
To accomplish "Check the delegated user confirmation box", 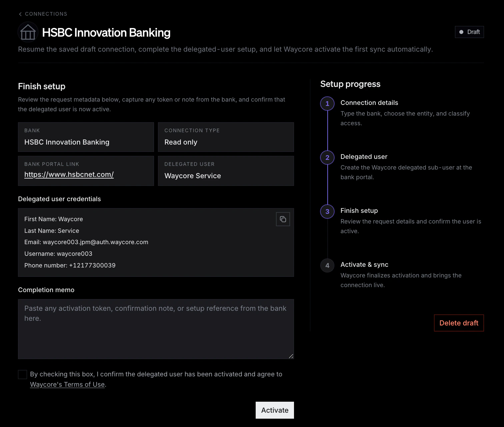I will (22, 374).
